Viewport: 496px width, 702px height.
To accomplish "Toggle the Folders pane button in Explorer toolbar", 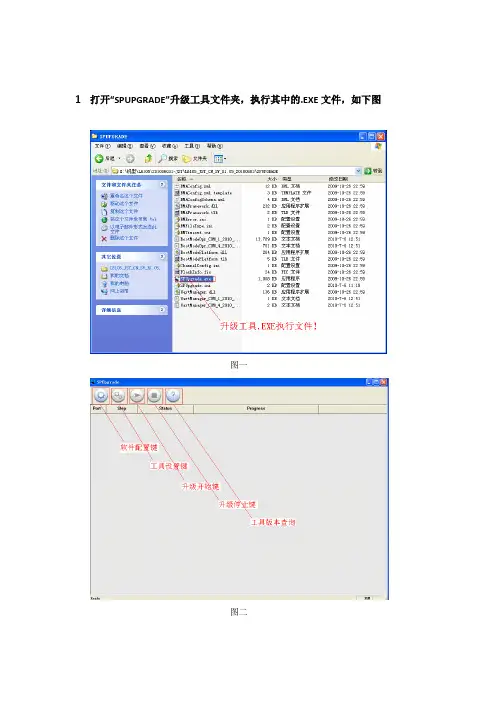I will point(194,158).
